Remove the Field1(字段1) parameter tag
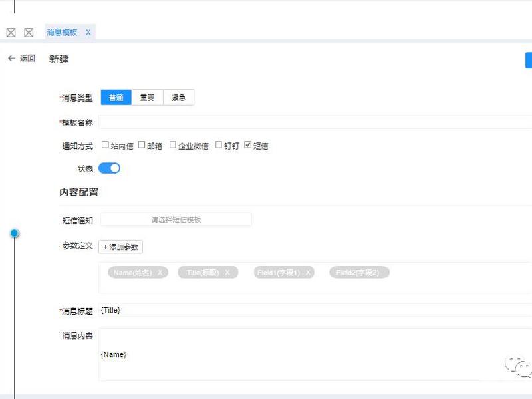 pyautogui.click(x=308, y=273)
